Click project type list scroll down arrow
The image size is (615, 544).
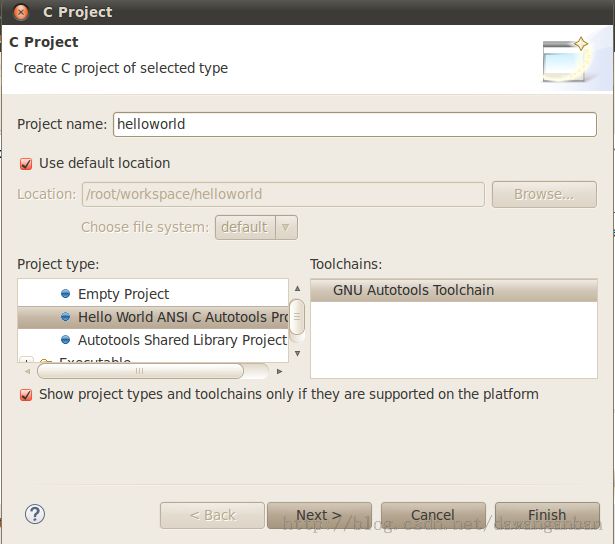[x=297, y=353]
